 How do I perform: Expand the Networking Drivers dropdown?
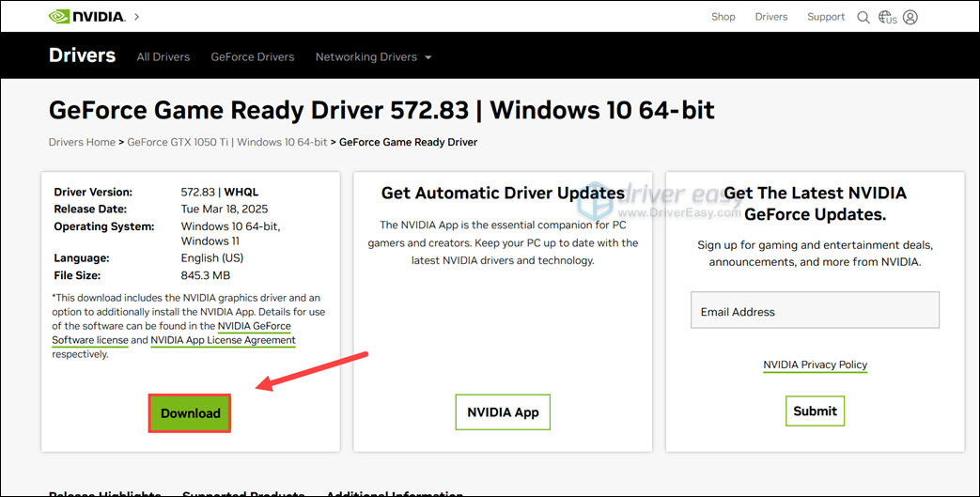(373, 56)
